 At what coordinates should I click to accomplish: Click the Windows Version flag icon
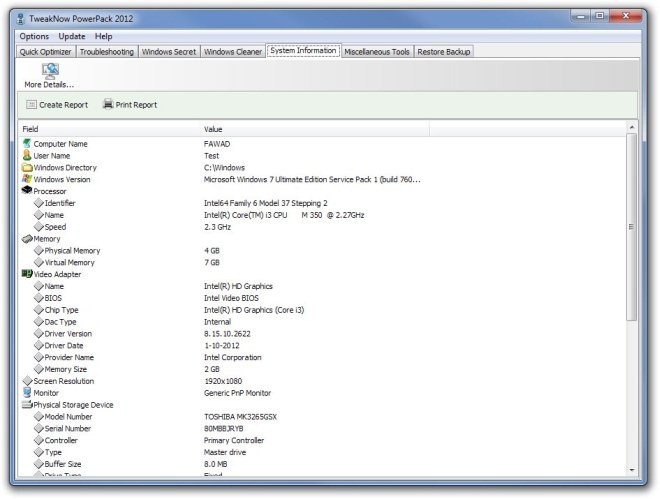click(x=27, y=179)
